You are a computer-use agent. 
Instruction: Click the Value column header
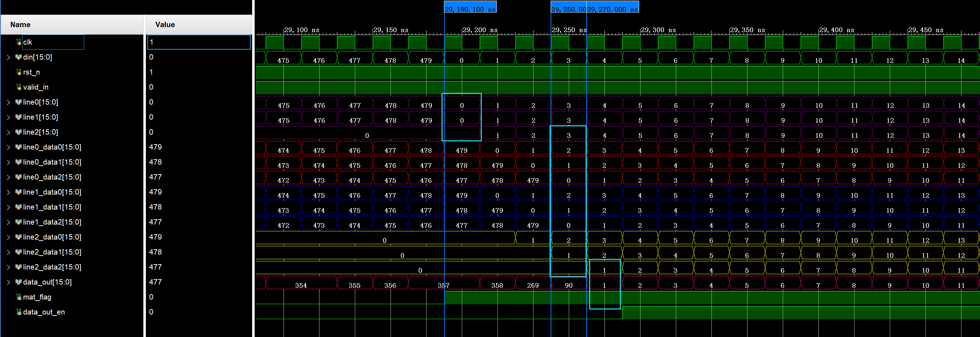[x=199, y=25]
